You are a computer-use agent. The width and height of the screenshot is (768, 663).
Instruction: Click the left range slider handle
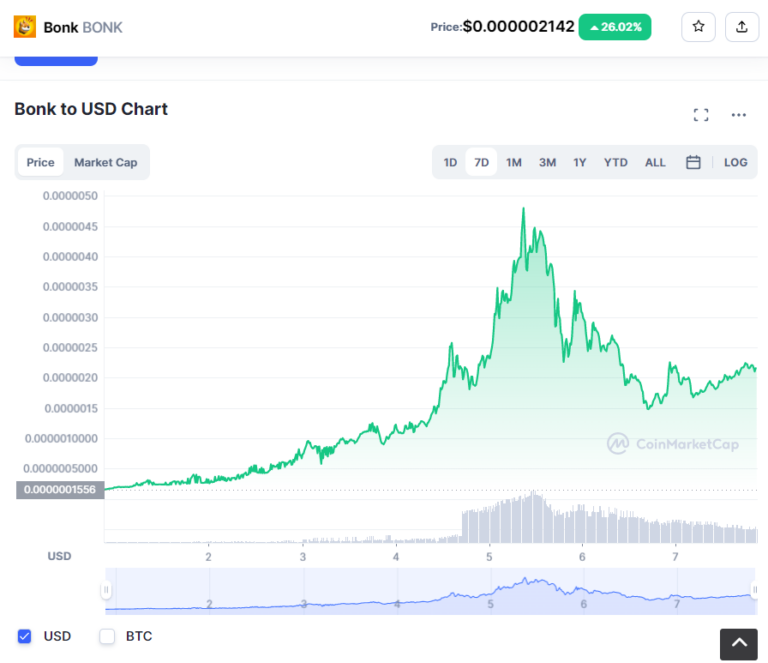pos(106,591)
